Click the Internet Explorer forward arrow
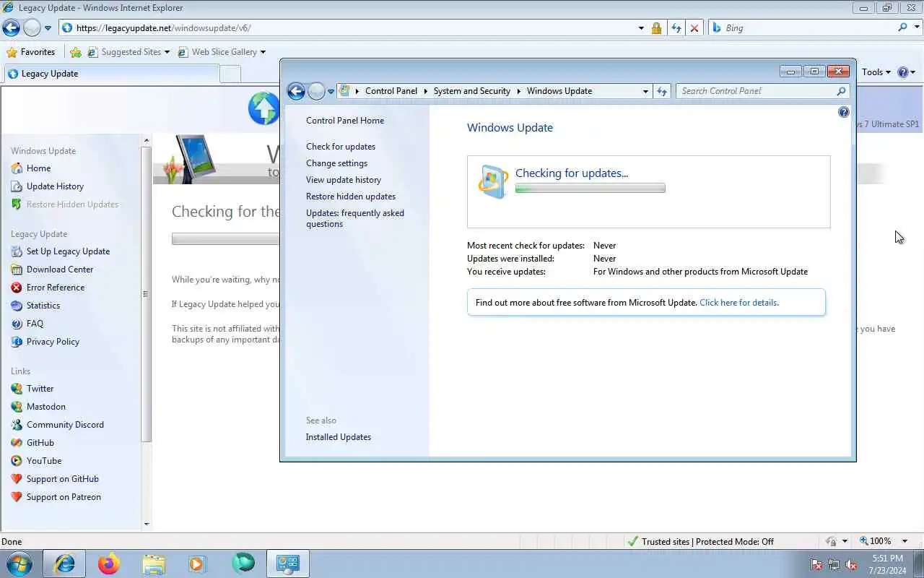This screenshot has width=924, height=578. click(x=32, y=28)
